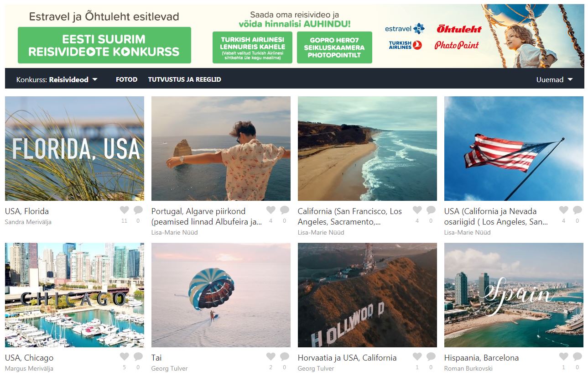Click comment icon on Hispaania, Barcelona video
This screenshot has height=377, width=588.
[578, 356]
